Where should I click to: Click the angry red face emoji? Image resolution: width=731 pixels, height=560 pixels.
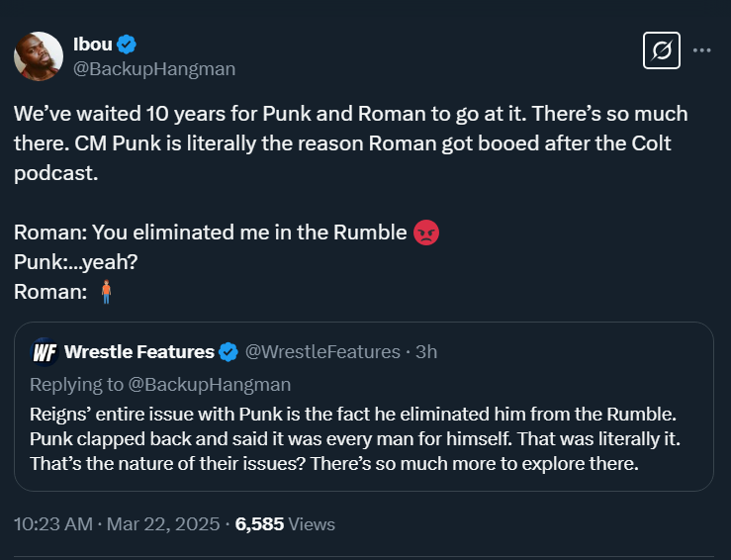tap(426, 233)
